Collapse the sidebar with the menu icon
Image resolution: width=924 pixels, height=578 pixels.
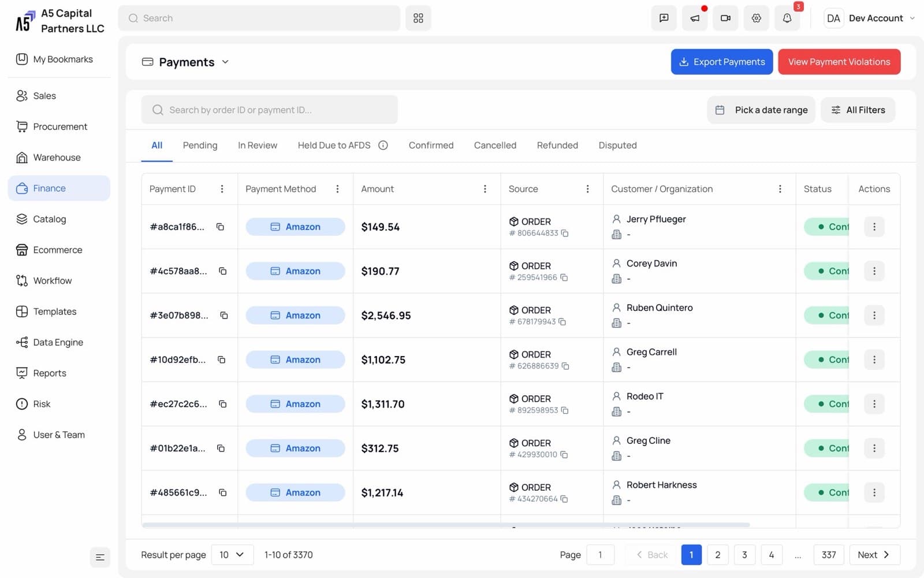click(x=100, y=557)
